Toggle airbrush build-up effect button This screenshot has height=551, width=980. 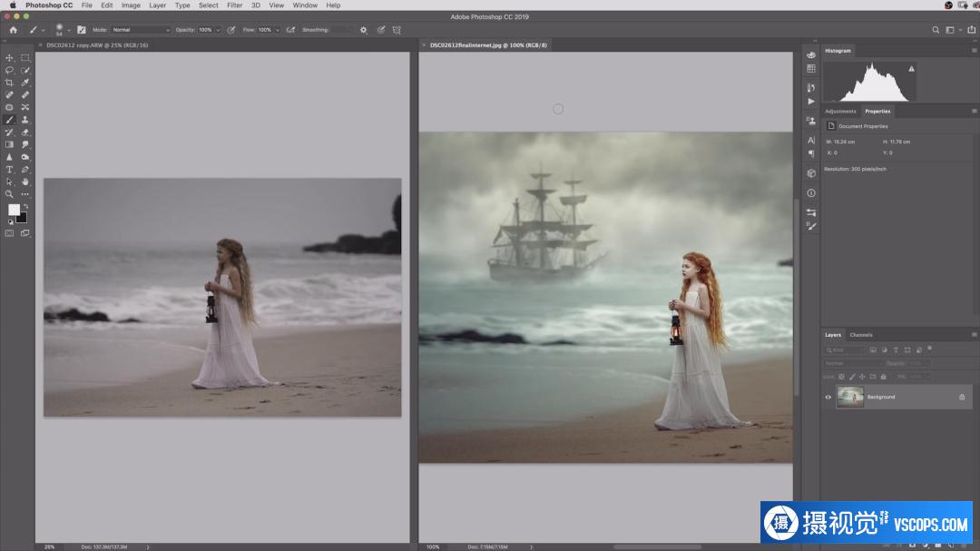coord(290,30)
